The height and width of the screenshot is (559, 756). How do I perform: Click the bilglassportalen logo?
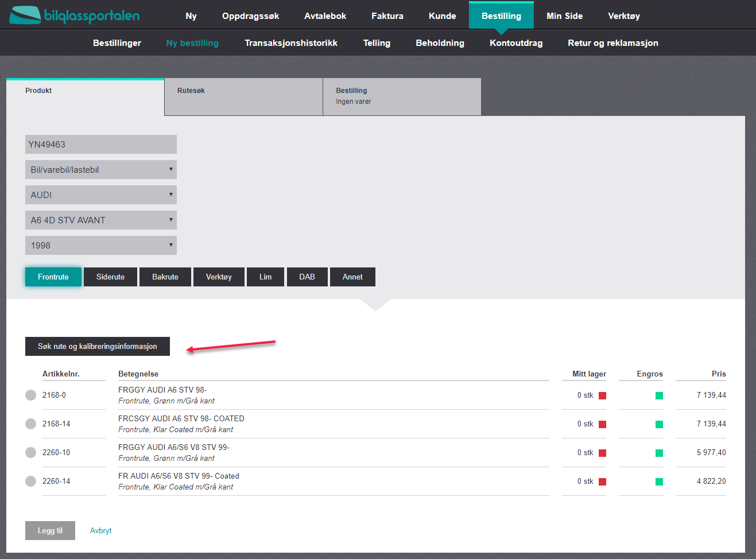pos(75,15)
